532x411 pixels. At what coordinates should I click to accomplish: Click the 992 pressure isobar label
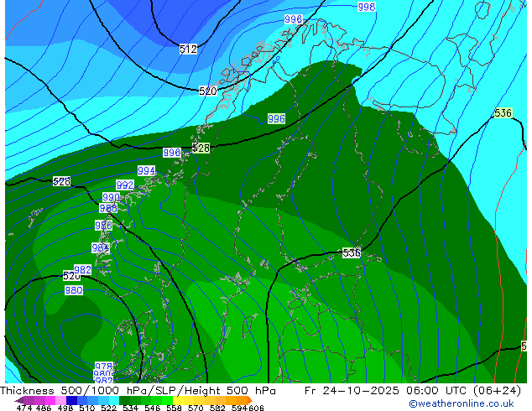[125, 185]
